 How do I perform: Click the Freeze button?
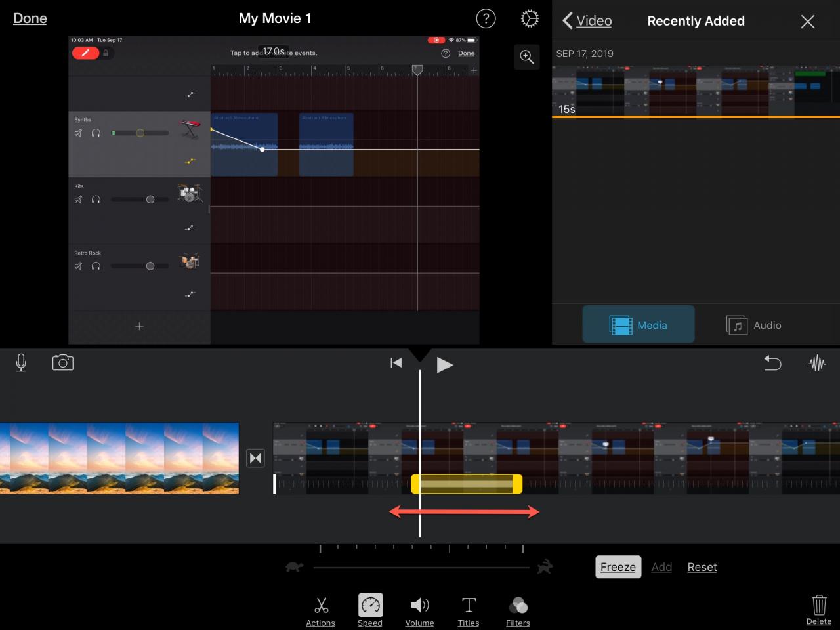point(618,567)
